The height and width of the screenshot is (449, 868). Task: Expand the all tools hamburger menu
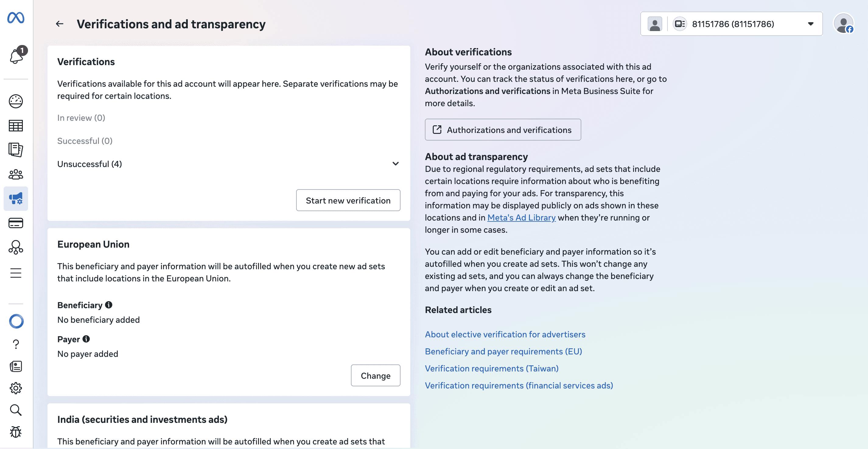[16, 273]
